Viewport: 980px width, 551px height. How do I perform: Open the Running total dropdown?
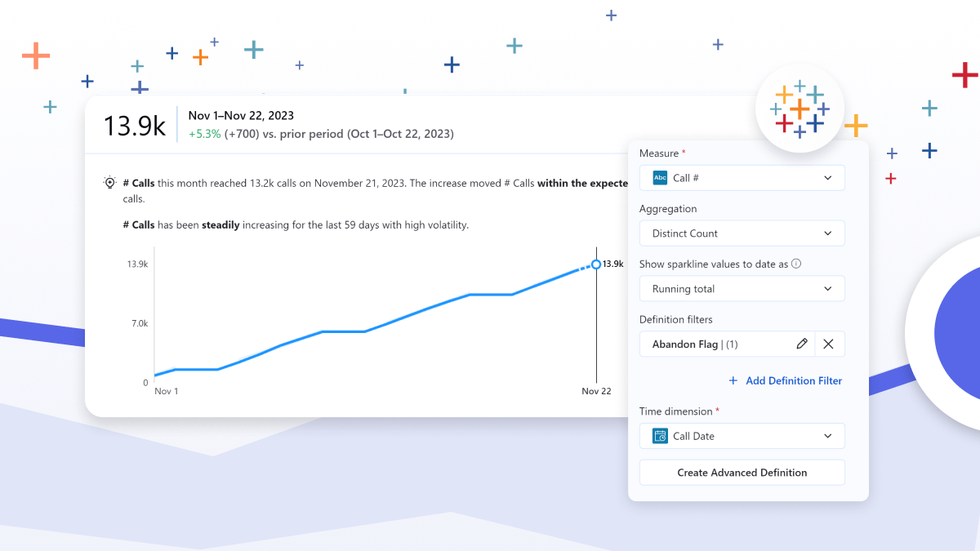[x=742, y=288]
